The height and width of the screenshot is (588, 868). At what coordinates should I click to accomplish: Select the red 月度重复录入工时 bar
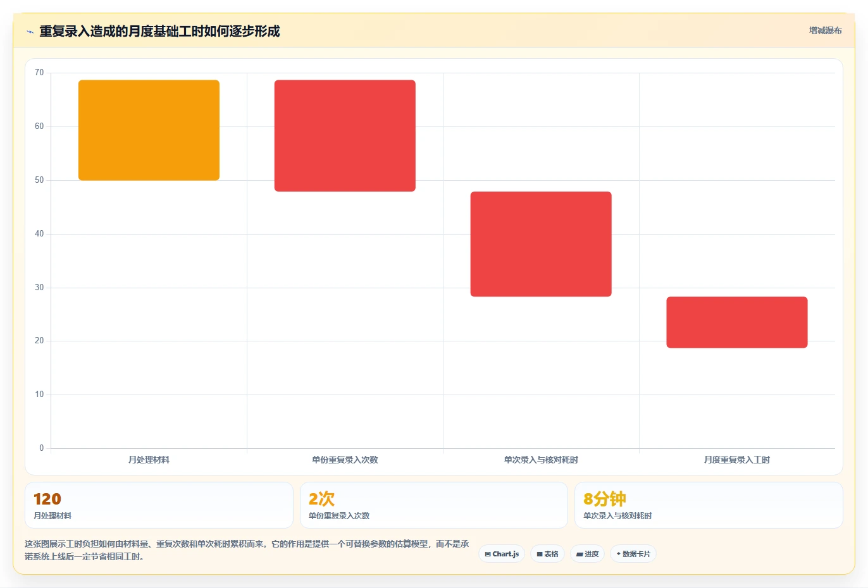pos(737,322)
